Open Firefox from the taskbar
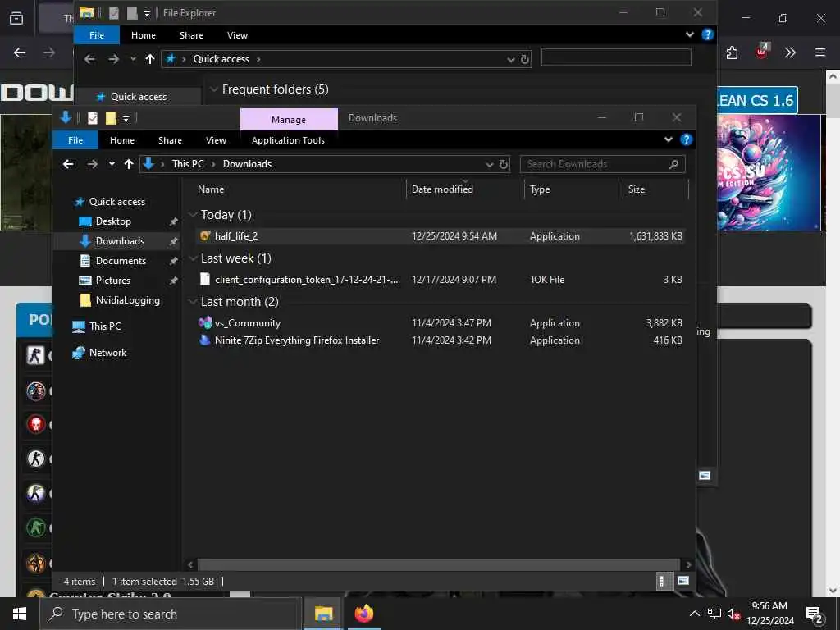This screenshot has width=840, height=630. (363, 614)
